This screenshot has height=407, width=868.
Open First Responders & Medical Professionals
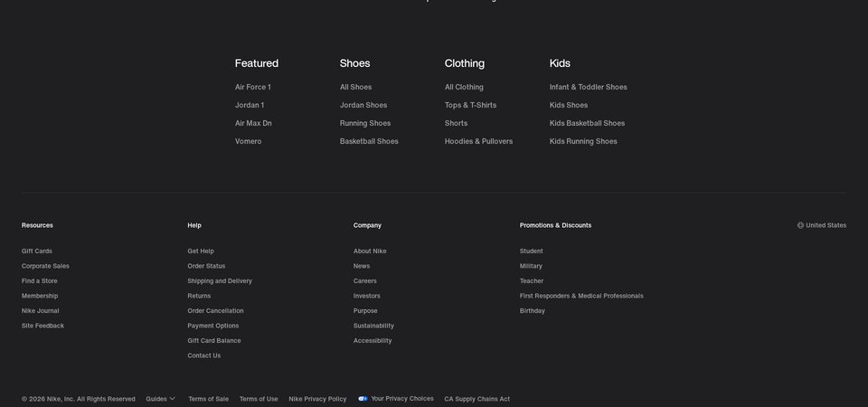[581, 297]
